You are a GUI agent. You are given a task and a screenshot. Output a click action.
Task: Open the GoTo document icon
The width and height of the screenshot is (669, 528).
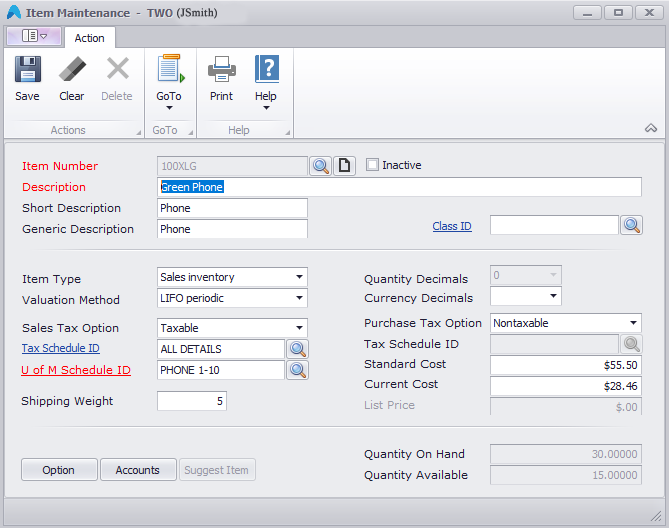click(x=169, y=68)
